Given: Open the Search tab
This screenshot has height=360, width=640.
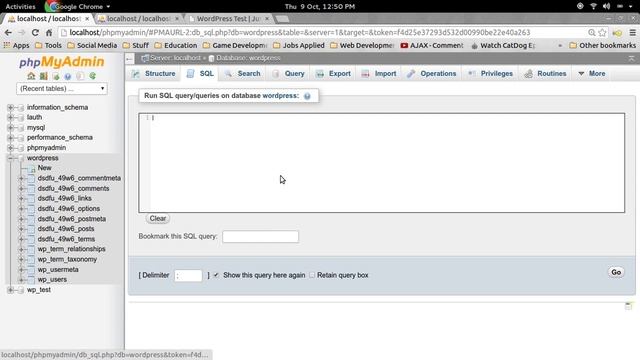Looking at the screenshot, I should [x=242, y=73].
